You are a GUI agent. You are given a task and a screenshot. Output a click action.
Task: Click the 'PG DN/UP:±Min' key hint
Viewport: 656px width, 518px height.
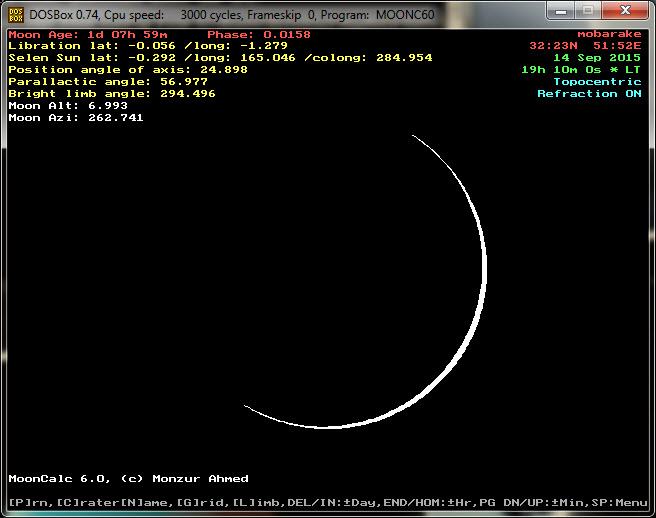pyautogui.click(x=531, y=503)
